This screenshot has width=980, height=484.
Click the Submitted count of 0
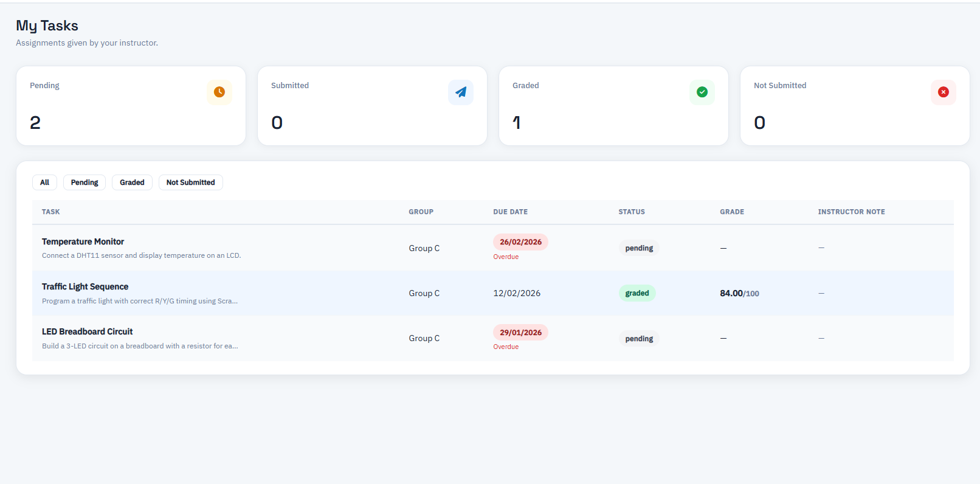pyautogui.click(x=277, y=123)
